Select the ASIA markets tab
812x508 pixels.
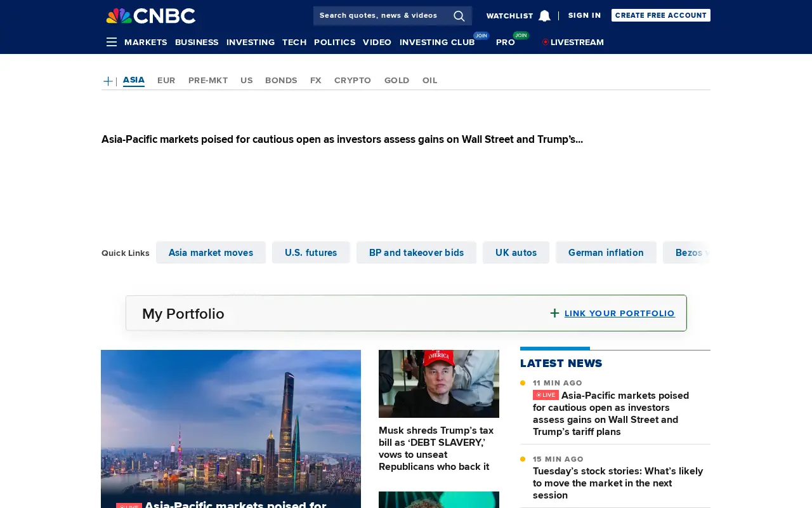(x=134, y=80)
